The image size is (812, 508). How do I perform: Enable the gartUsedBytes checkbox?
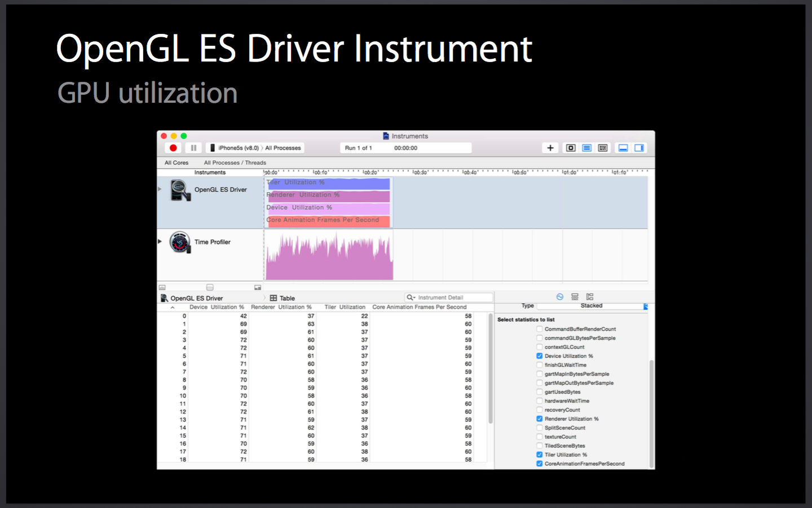[540, 392]
